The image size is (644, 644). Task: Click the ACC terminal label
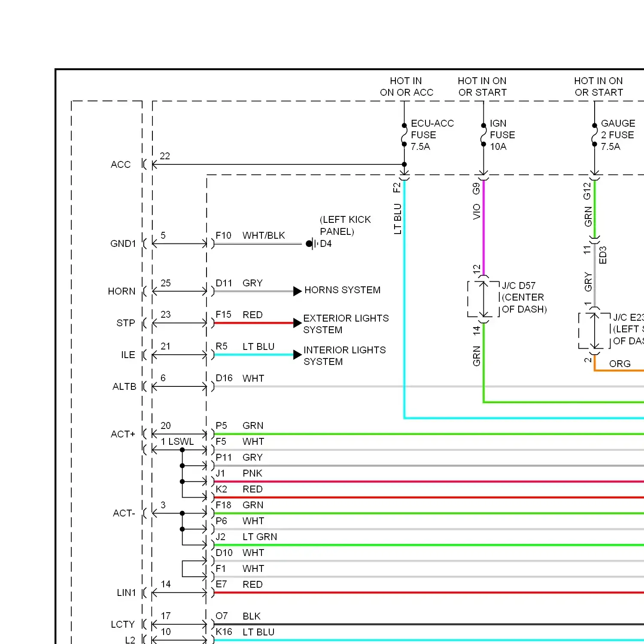click(x=121, y=164)
